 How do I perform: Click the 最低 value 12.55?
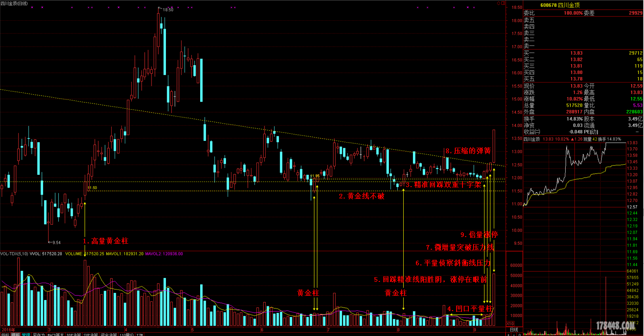click(x=636, y=99)
